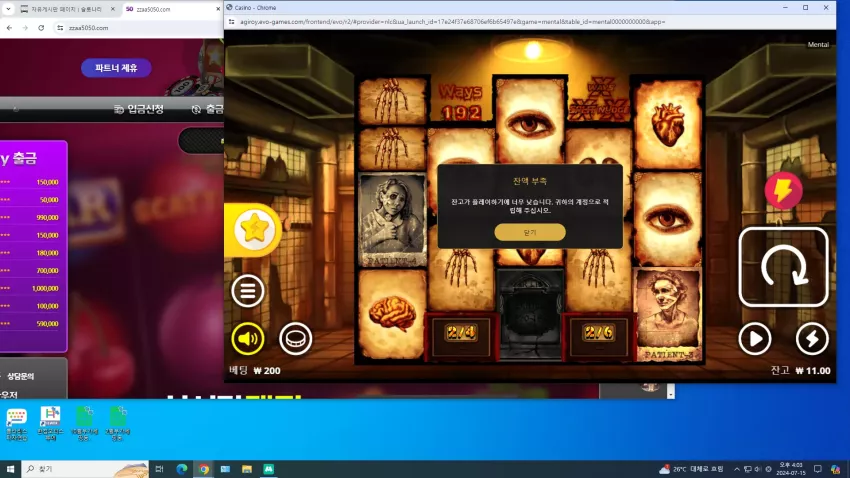Click the large spin button in the slot game
Screen dimensions: 850x478
[x=783, y=267]
